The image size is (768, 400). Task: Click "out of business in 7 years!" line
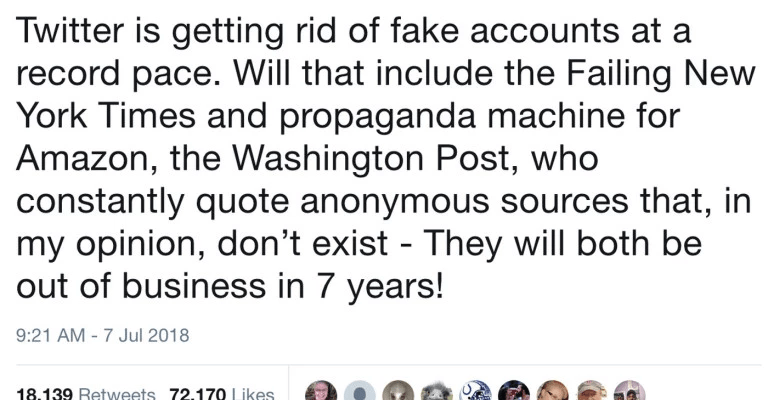(228, 287)
